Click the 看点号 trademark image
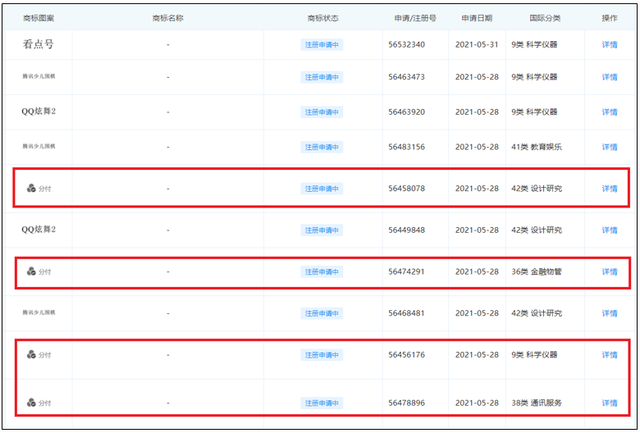The height and width of the screenshot is (433, 640). pos(38,45)
